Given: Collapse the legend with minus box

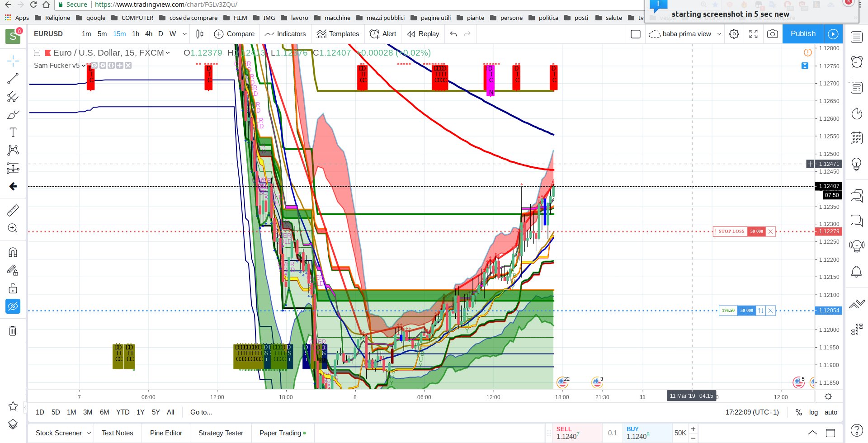Looking at the screenshot, I should (x=38, y=53).
